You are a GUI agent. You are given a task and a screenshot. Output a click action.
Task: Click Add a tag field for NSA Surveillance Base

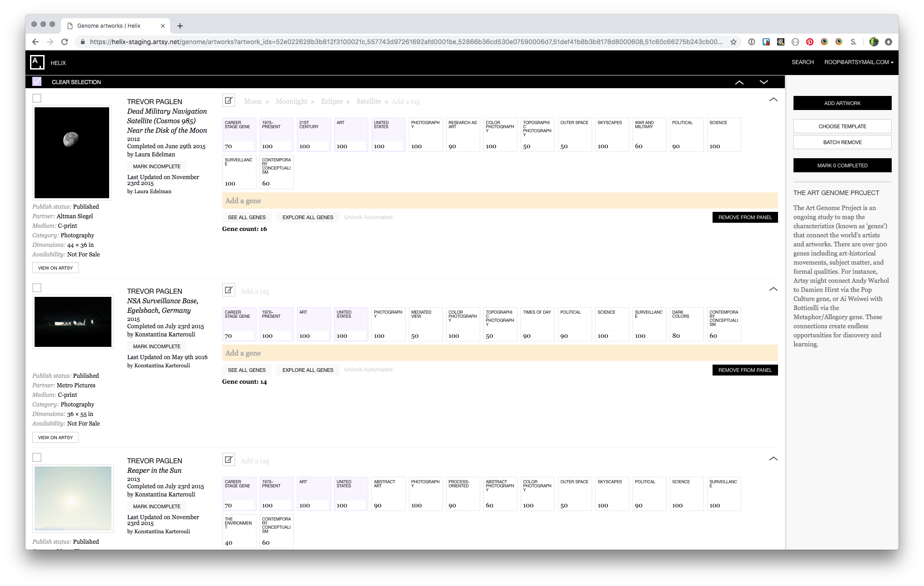[x=255, y=291]
